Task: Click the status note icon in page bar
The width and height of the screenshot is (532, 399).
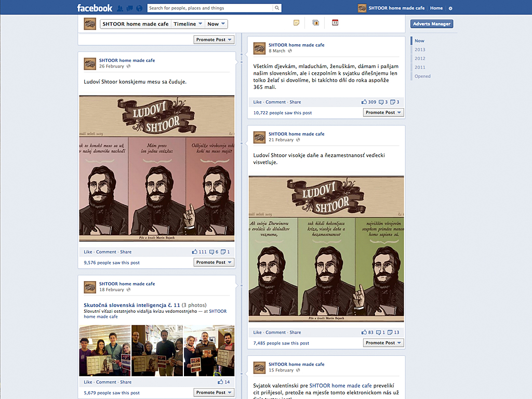Action: pyautogui.click(x=296, y=23)
